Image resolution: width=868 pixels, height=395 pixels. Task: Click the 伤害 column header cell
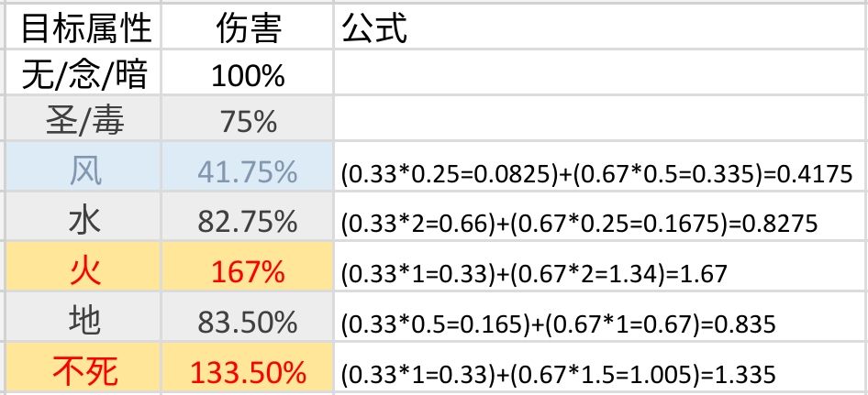click(x=248, y=29)
